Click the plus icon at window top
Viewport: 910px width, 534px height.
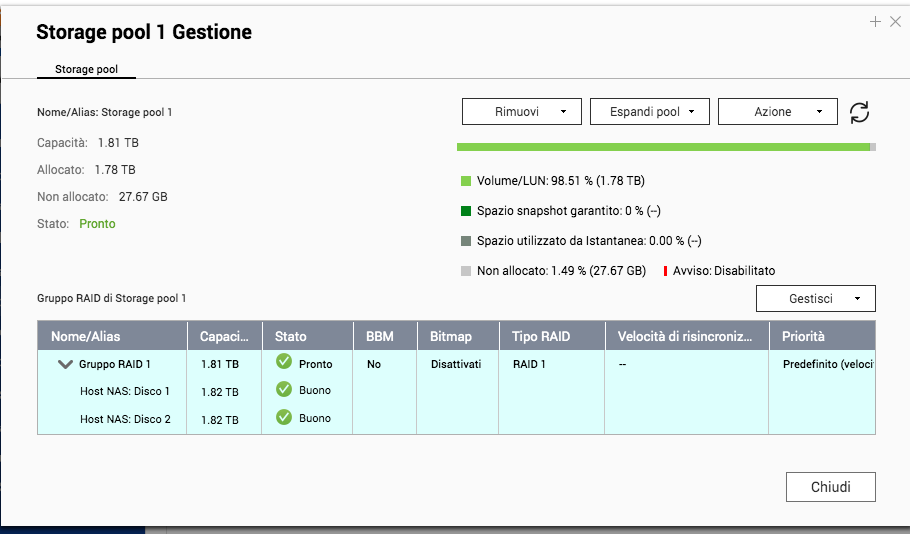tap(875, 21)
